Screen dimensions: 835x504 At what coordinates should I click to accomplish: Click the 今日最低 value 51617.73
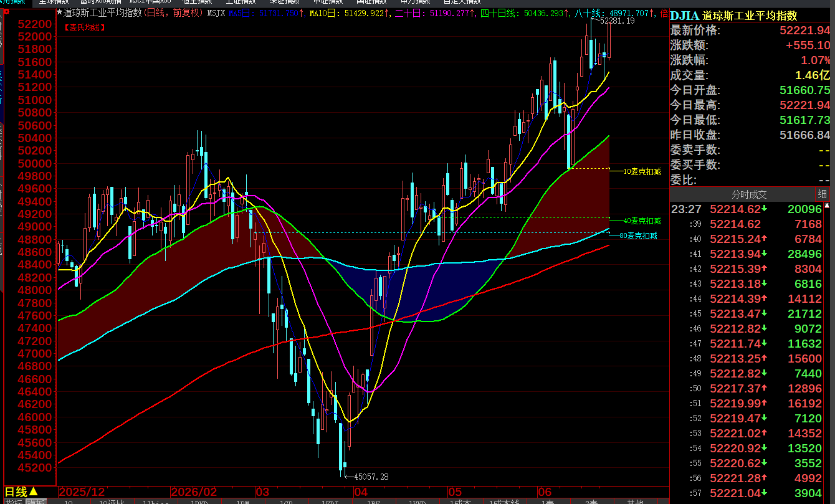tap(804, 120)
